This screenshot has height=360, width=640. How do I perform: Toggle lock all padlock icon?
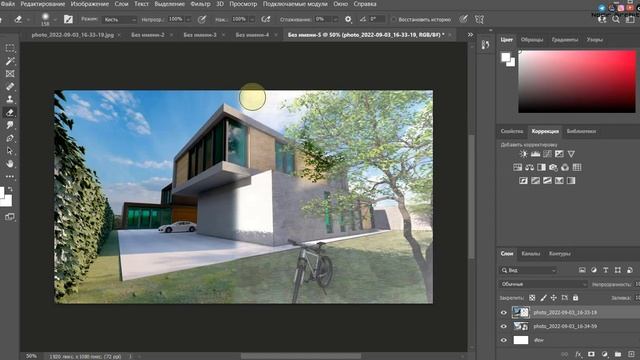576,298
